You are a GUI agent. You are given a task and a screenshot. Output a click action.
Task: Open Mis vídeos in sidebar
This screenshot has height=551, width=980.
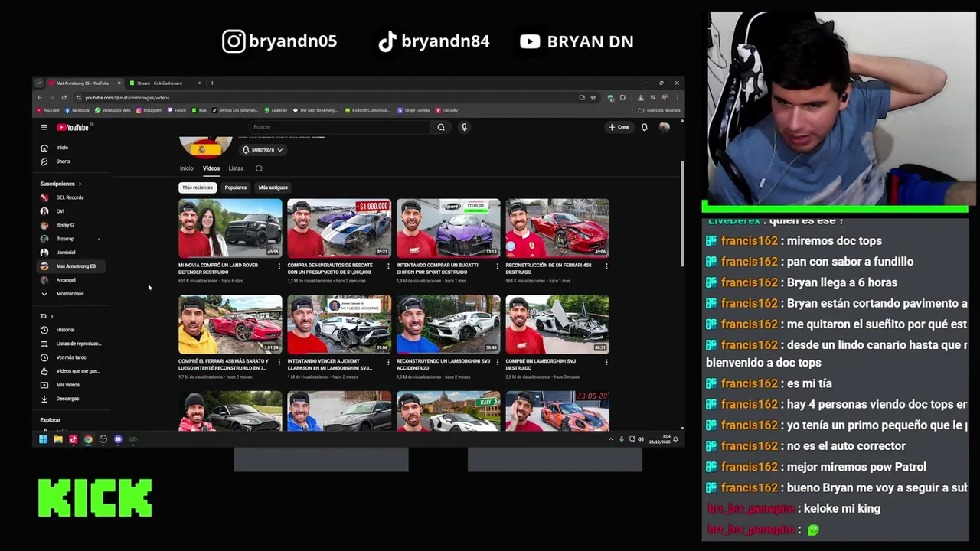pyautogui.click(x=67, y=385)
